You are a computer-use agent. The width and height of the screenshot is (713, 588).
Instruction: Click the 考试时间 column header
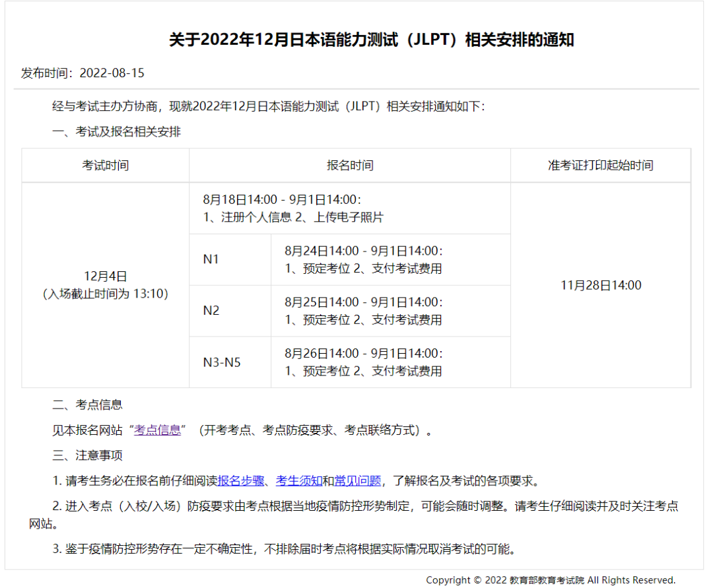pos(106,166)
